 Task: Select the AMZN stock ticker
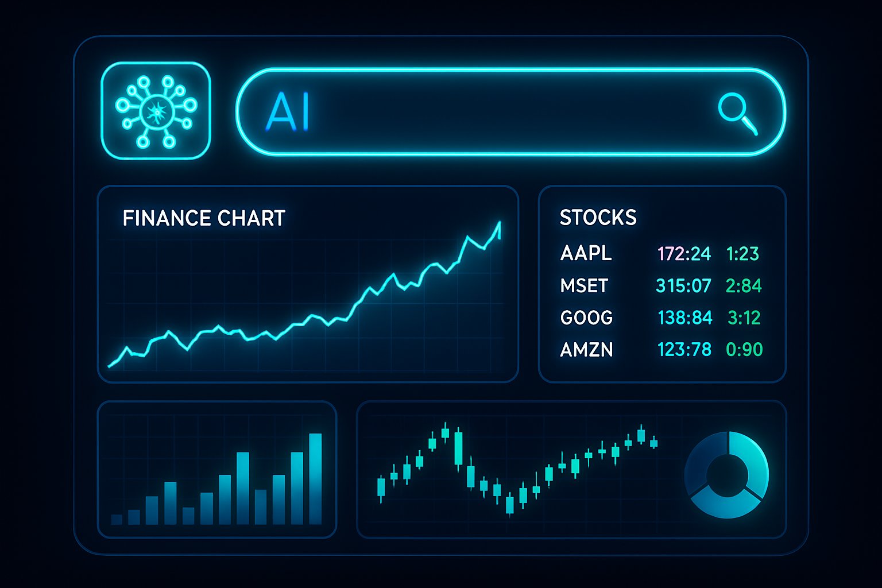click(x=586, y=350)
